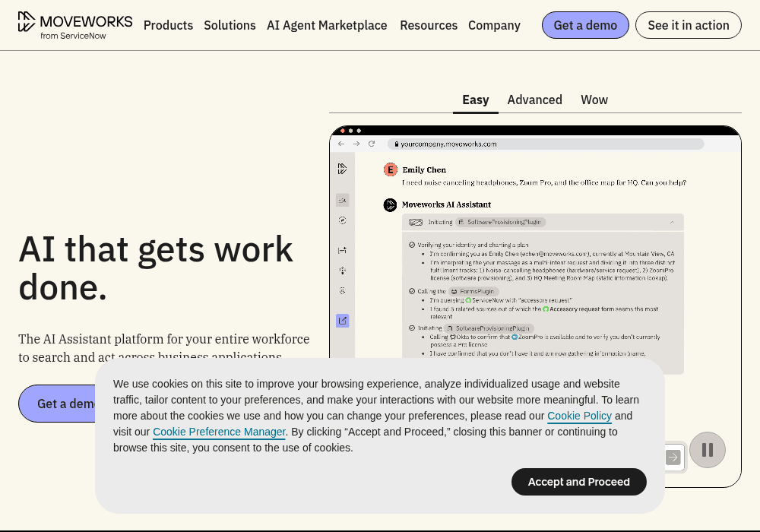Click the forward arrow in demo browser
The width and height of the screenshot is (760, 532).
tap(356, 144)
